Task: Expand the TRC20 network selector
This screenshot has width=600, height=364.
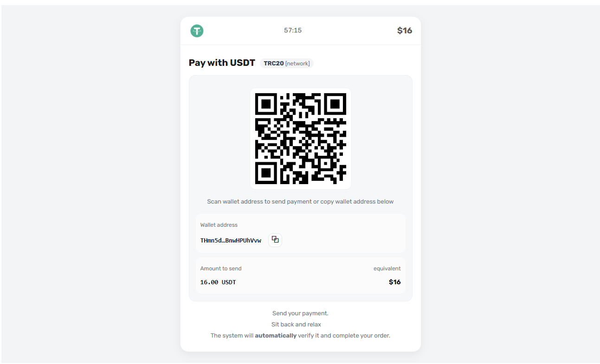Action: [x=287, y=63]
